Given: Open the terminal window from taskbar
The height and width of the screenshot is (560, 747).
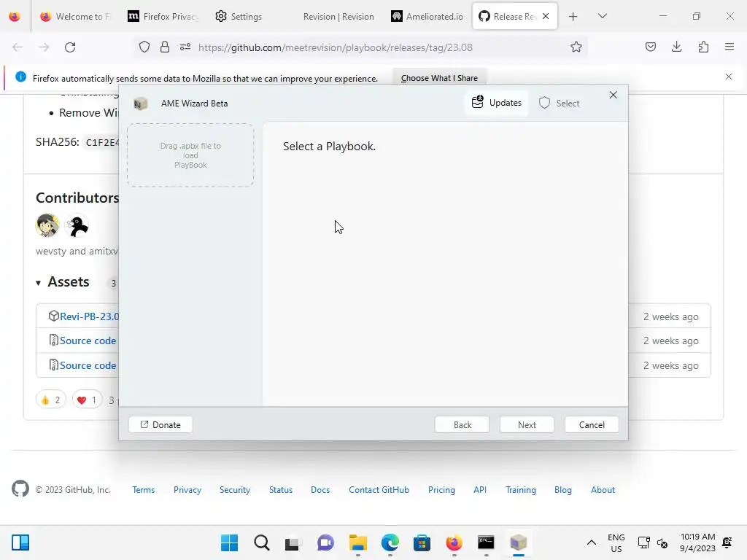Looking at the screenshot, I should pos(486,542).
